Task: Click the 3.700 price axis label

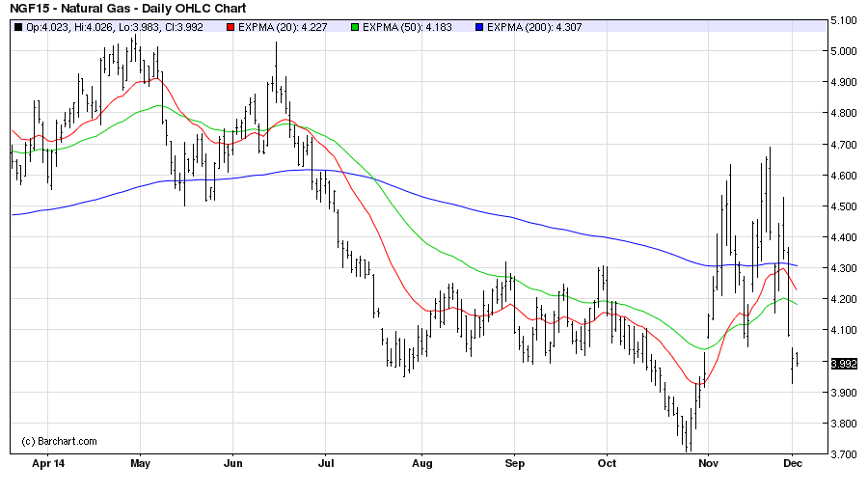Action: coord(845,454)
